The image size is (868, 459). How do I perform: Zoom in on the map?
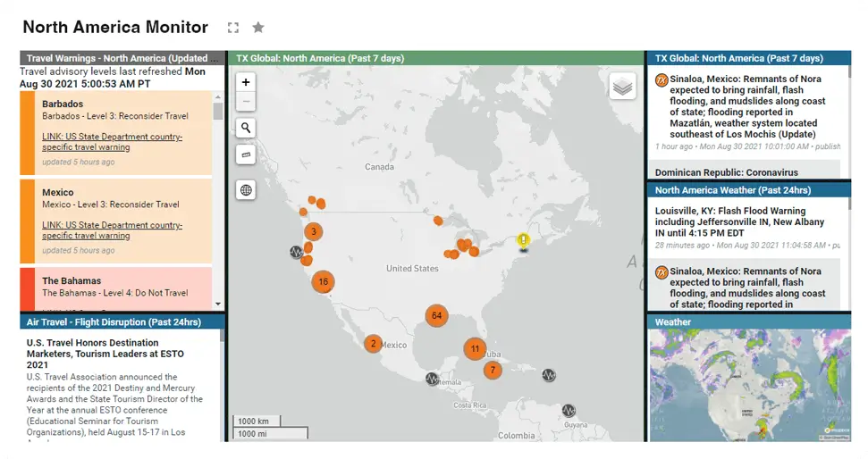pos(246,81)
